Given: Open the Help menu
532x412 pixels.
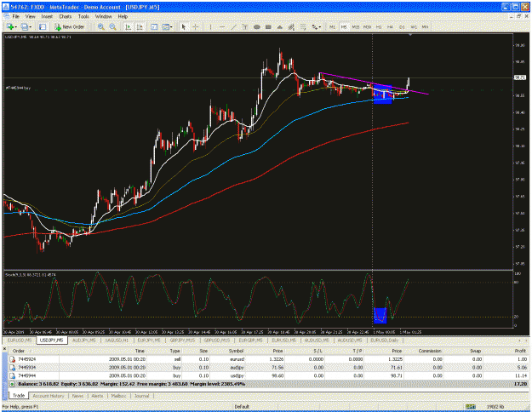Looking at the screenshot, I should 123,16.
